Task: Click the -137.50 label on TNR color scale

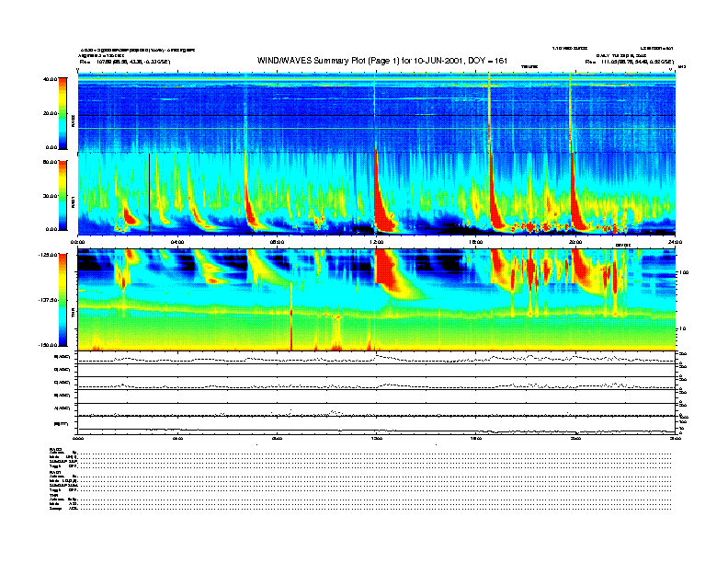Action: tap(48, 300)
